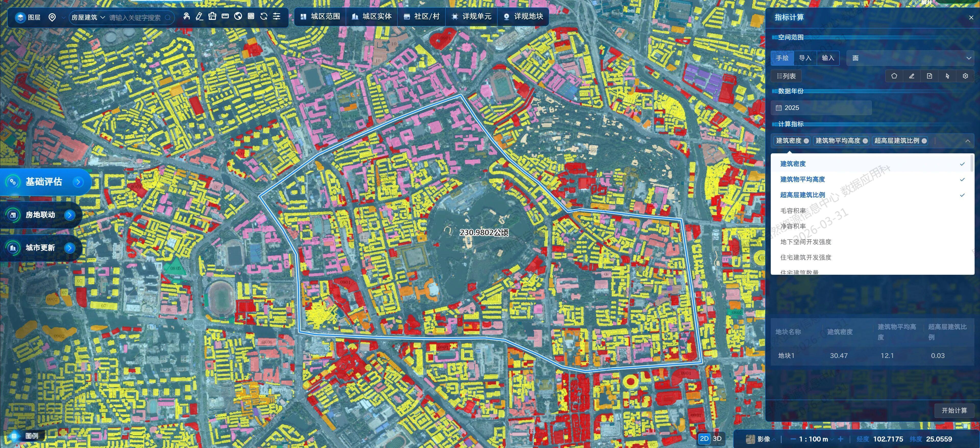This screenshot has height=448, width=980.
Task: Click the pencil edit icon in panel
Action: [x=912, y=76]
